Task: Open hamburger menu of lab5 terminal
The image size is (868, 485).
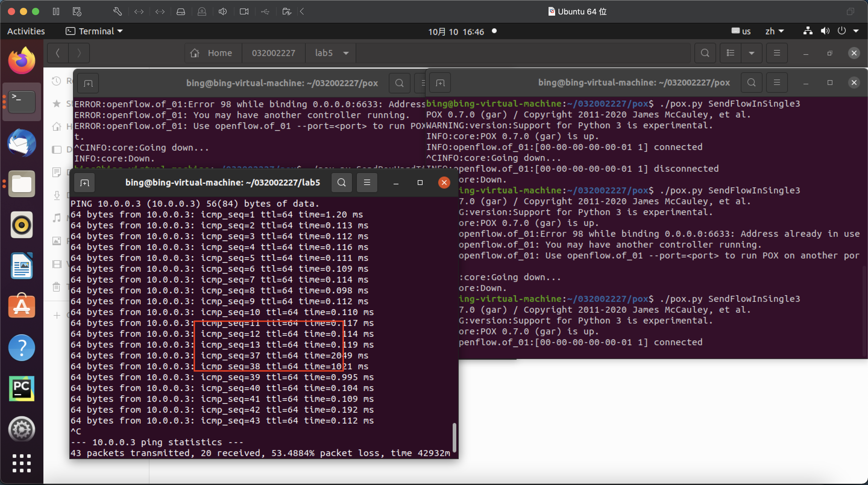Action: point(367,183)
